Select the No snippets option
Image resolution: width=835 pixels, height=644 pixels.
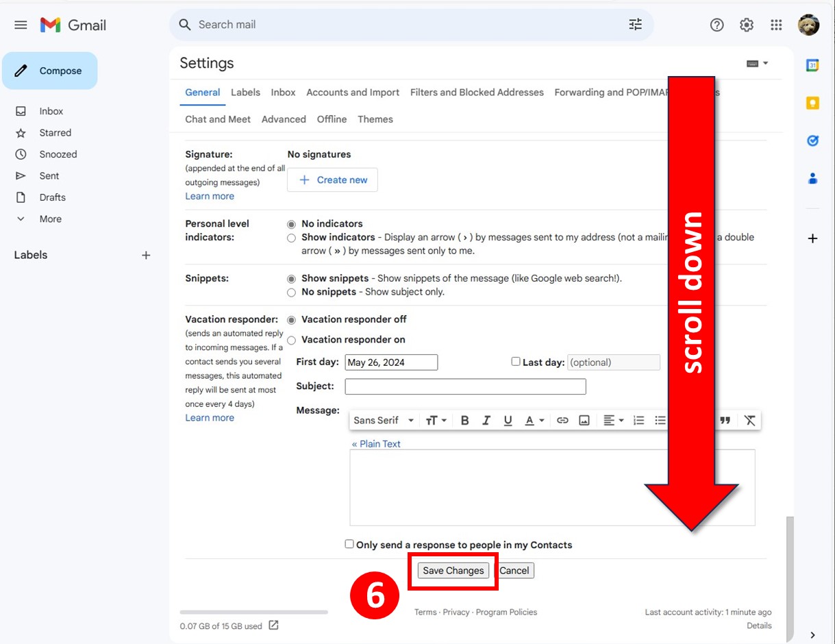[292, 293]
